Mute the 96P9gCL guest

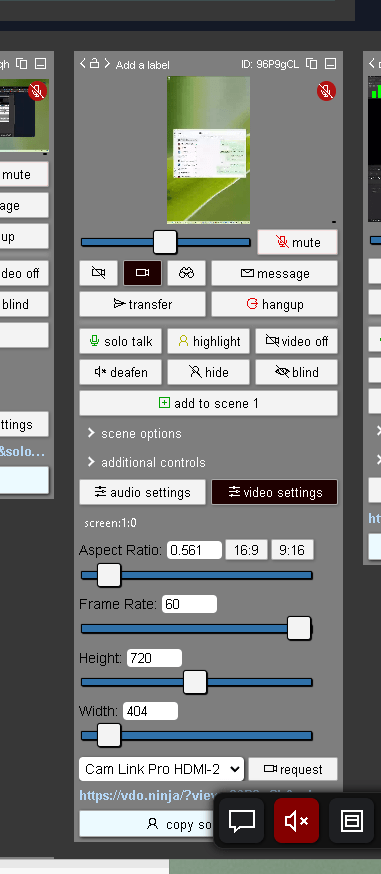(x=297, y=242)
